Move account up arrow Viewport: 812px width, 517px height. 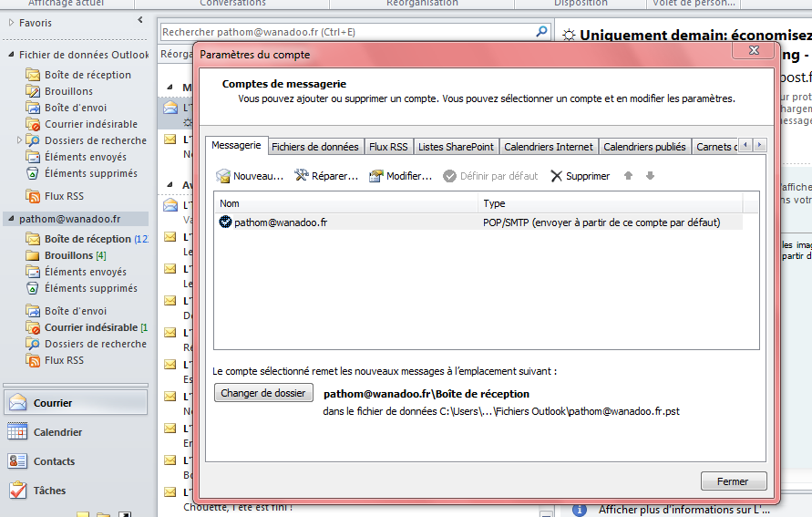(628, 176)
